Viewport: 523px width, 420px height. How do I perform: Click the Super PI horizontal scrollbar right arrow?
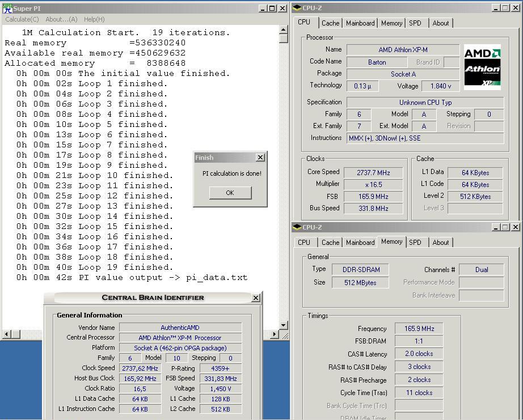point(274,334)
